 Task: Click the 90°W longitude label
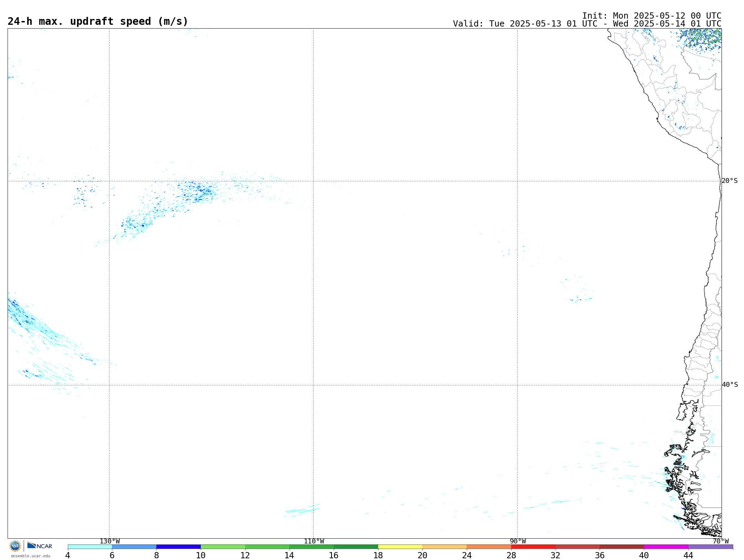coord(518,541)
